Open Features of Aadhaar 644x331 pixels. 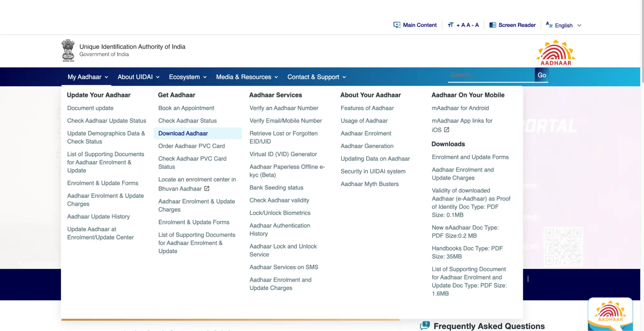coord(367,108)
